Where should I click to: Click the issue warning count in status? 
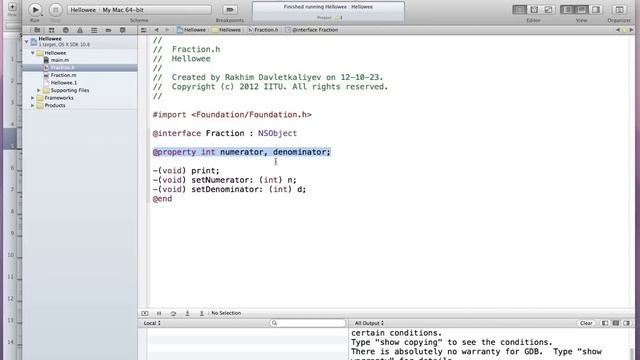tap(339, 18)
